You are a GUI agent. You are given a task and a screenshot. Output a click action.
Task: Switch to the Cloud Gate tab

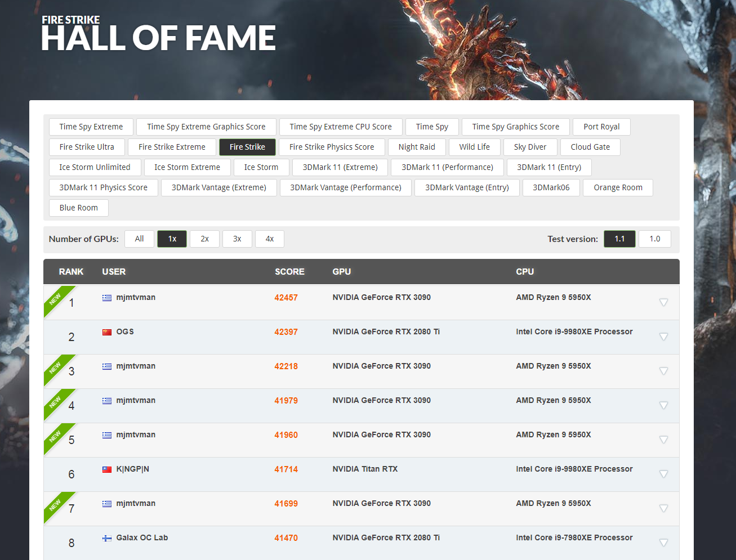[x=590, y=147]
